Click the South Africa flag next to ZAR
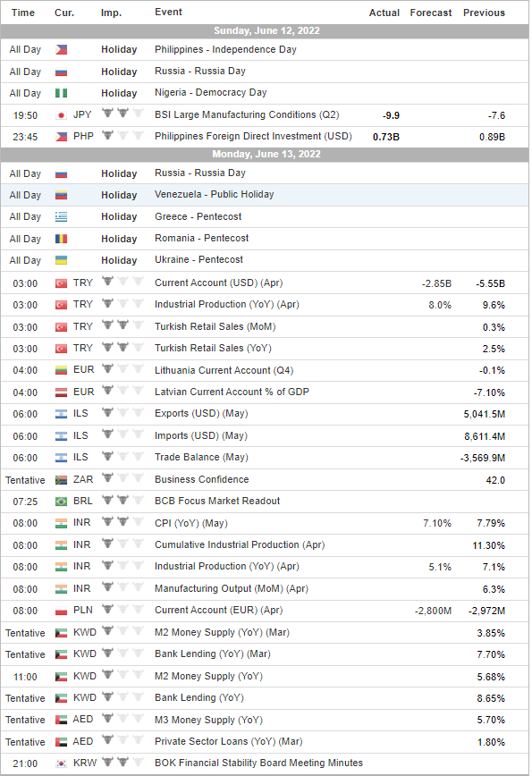The height and width of the screenshot is (776, 532). click(x=62, y=480)
